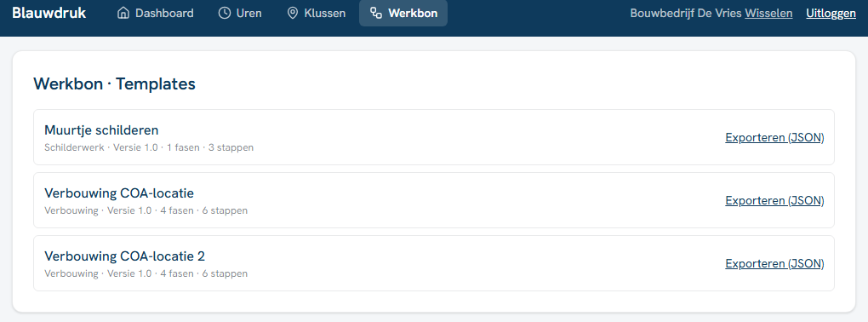
Task: Click the location pin icon for Klussen
Action: pyautogui.click(x=292, y=13)
